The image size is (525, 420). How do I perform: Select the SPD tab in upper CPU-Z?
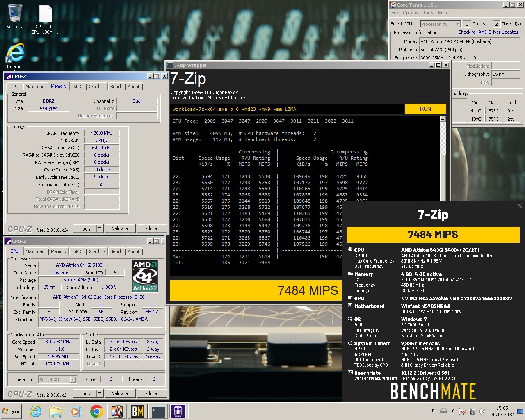point(78,87)
